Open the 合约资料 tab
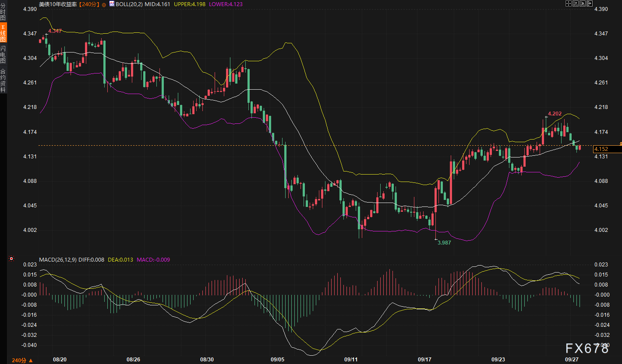 tap(3, 80)
